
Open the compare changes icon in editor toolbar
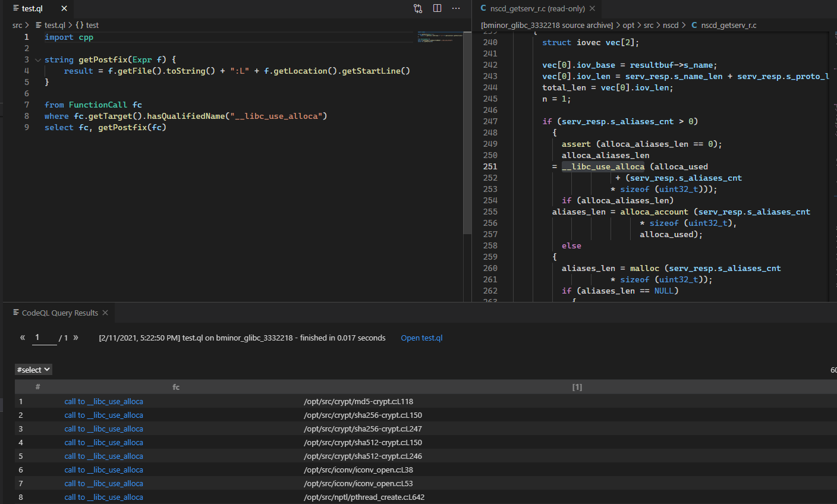[418, 8]
